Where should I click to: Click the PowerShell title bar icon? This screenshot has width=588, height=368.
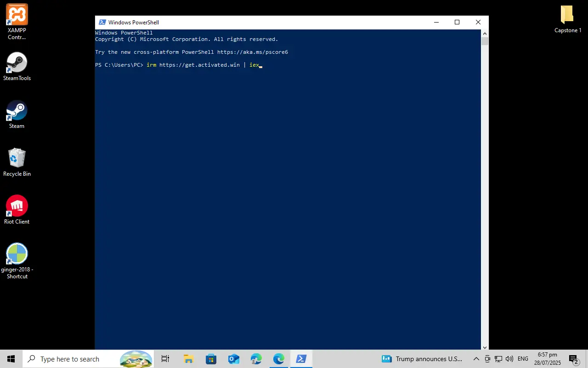(x=102, y=22)
